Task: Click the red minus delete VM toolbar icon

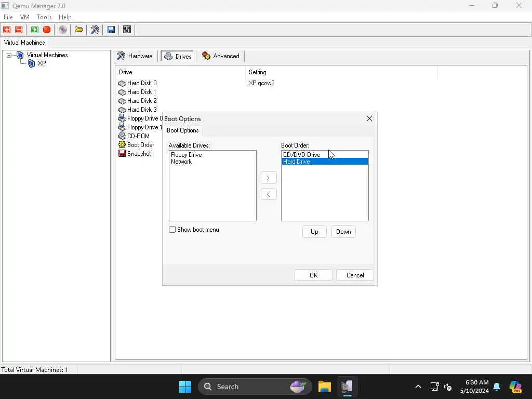Action: [x=19, y=30]
